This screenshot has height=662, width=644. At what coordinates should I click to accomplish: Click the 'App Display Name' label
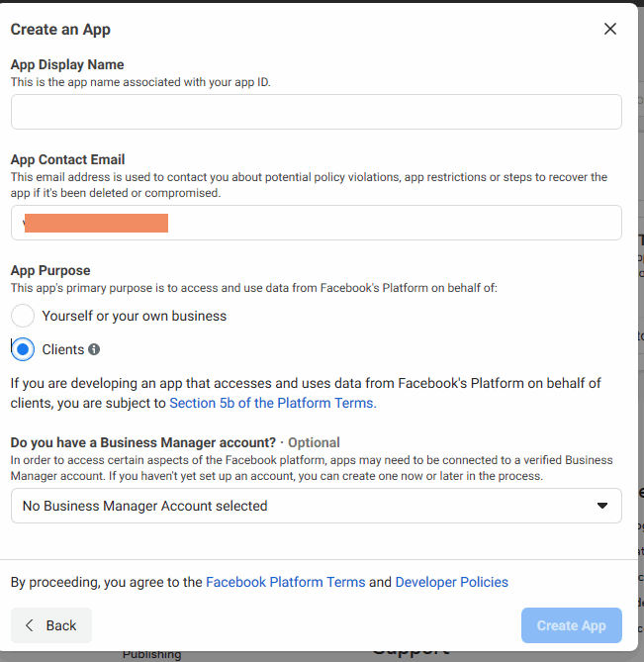[x=67, y=64]
